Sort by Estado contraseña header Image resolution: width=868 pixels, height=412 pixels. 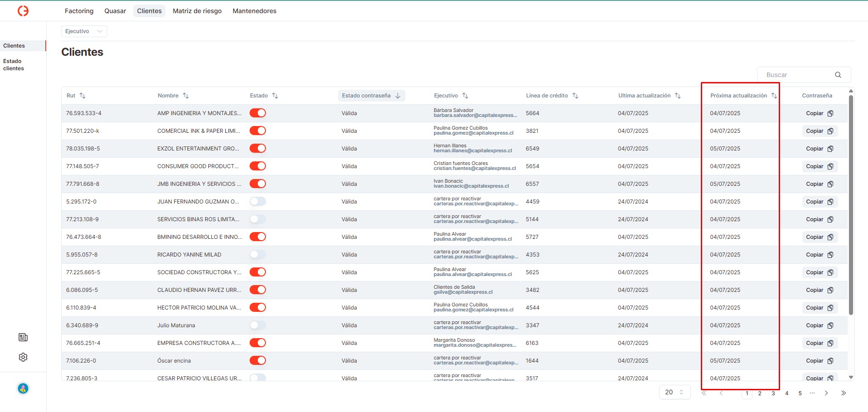(x=371, y=96)
